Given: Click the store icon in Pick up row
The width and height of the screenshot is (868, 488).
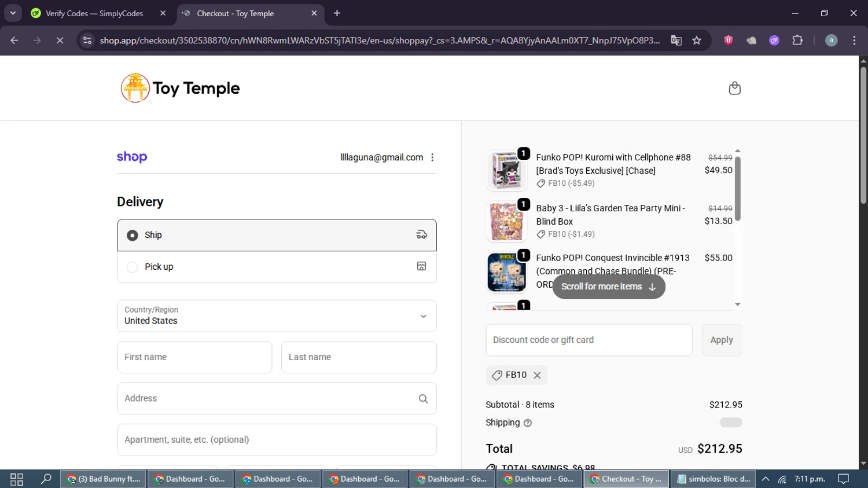Looking at the screenshot, I should click(x=421, y=266).
